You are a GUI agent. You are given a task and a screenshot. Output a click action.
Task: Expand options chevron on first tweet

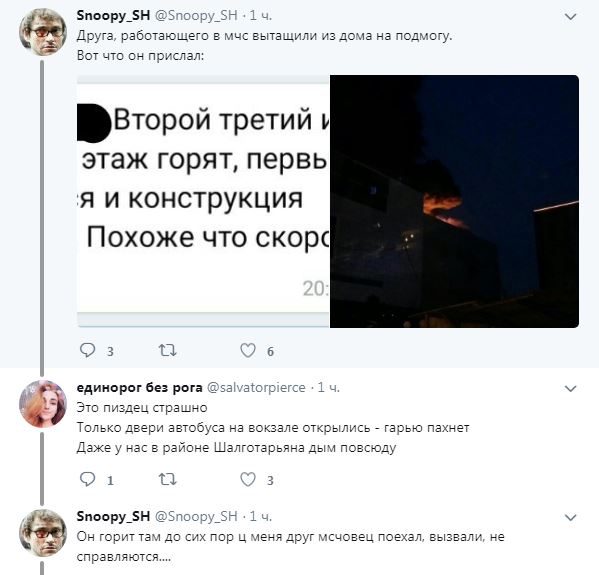coord(570,17)
